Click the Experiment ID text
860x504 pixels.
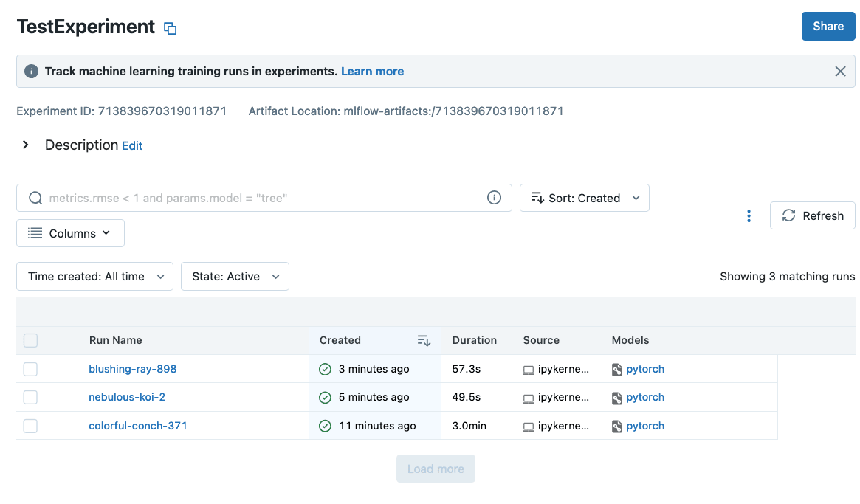pyautogui.click(x=121, y=111)
